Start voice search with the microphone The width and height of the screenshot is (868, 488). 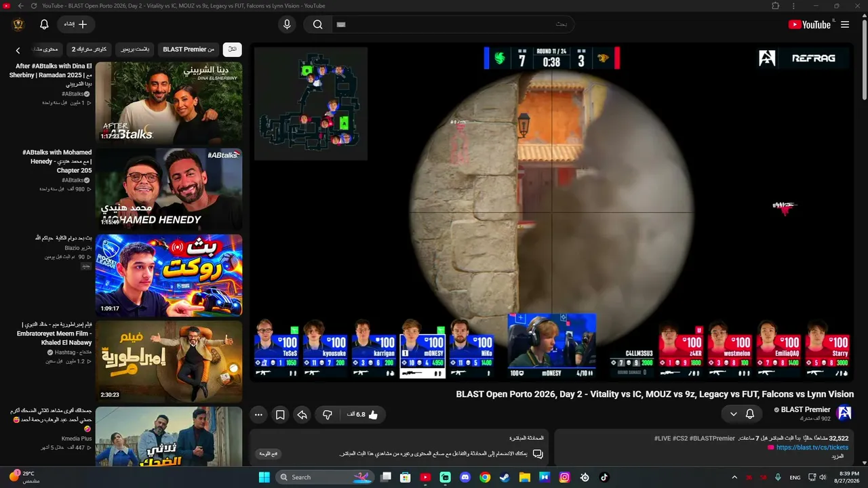tap(287, 24)
